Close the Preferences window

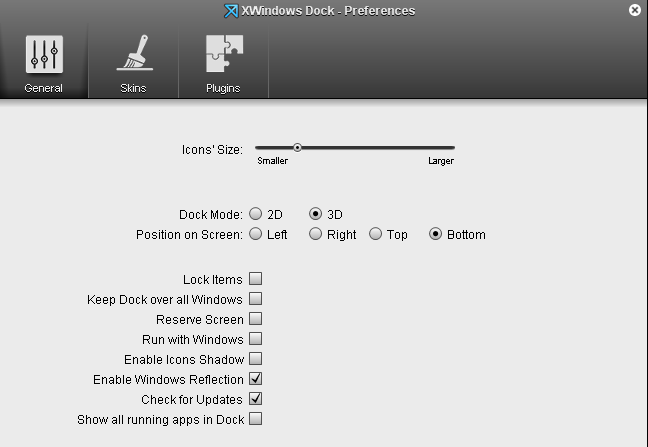(x=635, y=10)
